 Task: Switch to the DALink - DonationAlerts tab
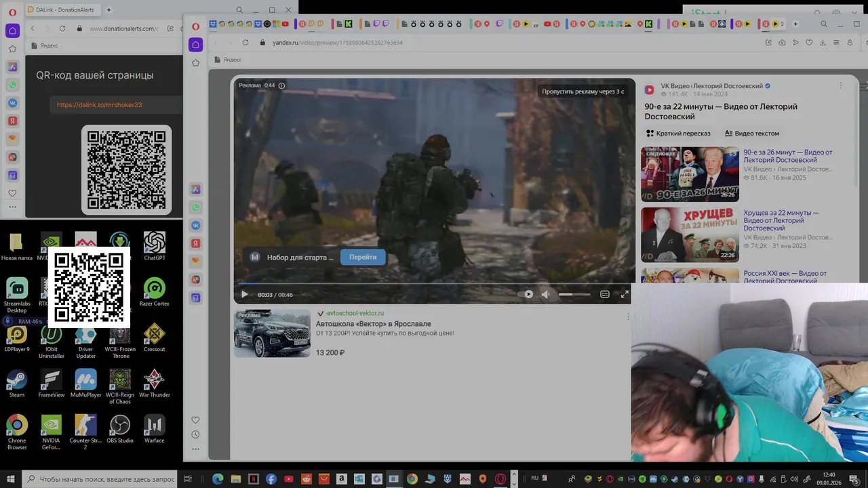click(x=64, y=10)
